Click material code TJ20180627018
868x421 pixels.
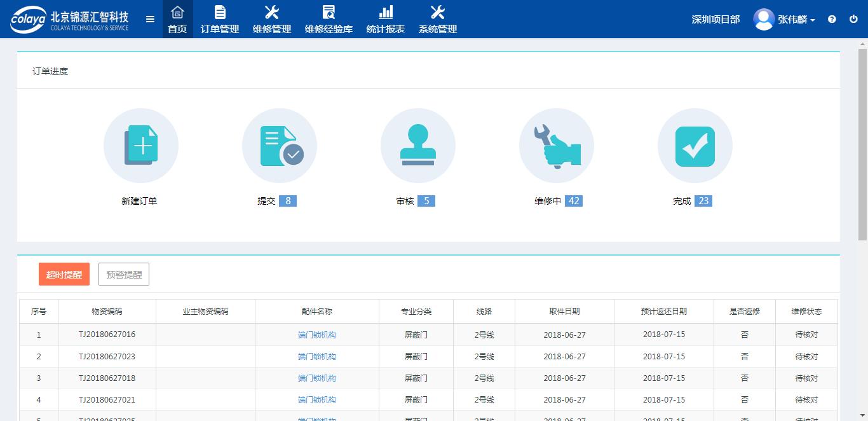coord(107,378)
